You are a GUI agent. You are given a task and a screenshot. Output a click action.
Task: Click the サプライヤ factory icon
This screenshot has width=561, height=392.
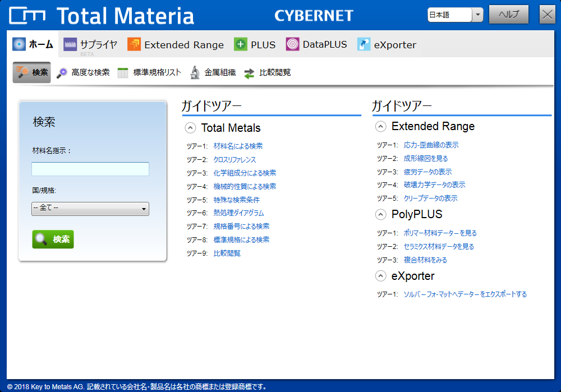click(70, 44)
